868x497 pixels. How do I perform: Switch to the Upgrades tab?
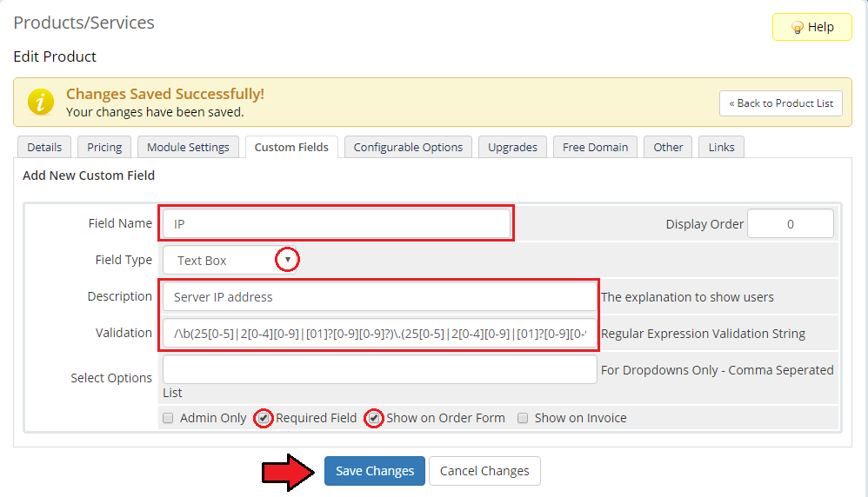point(512,147)
